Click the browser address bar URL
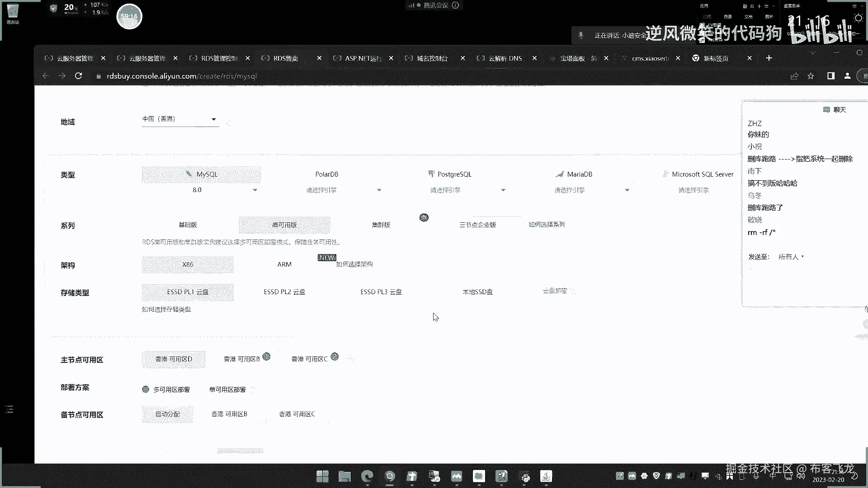 pos(182,76)
